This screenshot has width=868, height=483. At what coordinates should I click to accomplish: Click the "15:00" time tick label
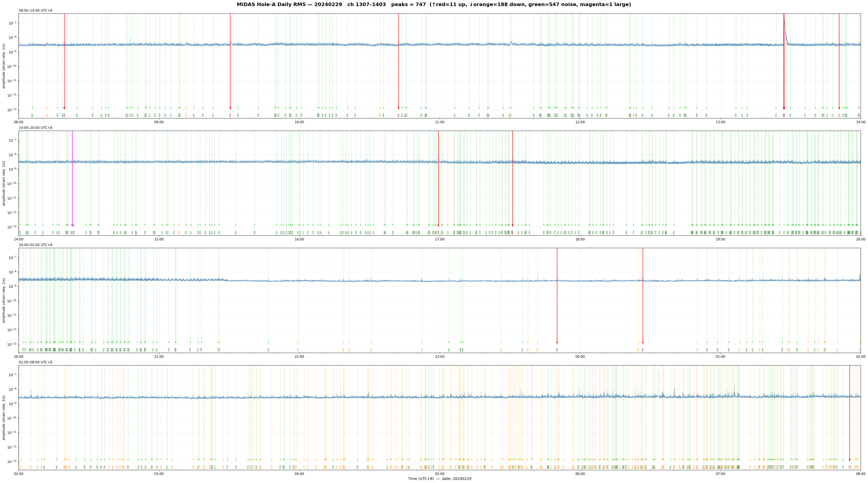pyautogui.click(x=159, y=239)
